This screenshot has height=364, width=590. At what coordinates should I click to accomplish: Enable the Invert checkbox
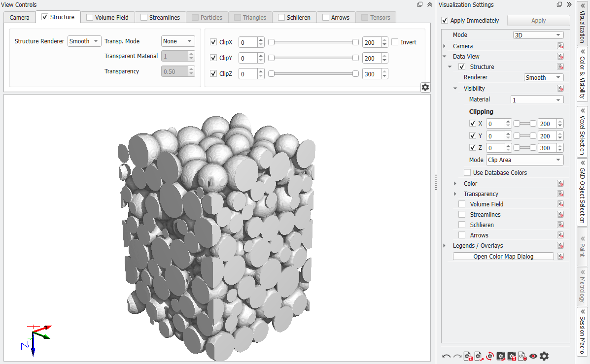(x=395, y=42)
